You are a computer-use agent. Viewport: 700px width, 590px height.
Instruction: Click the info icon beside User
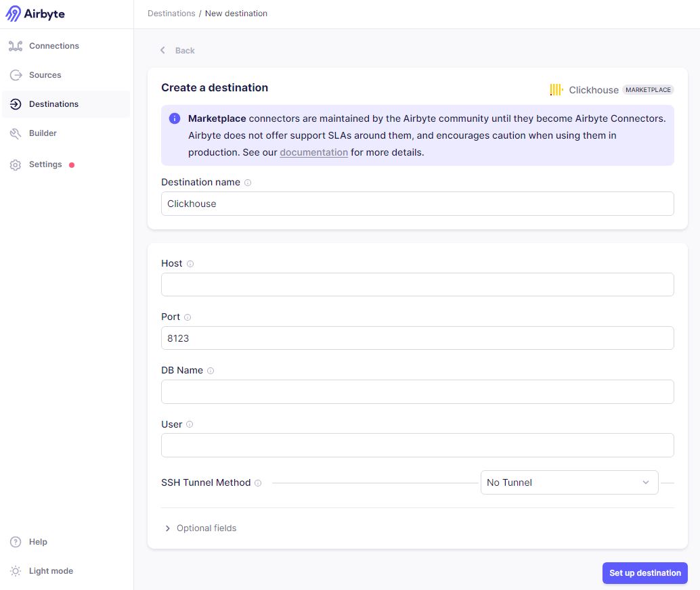click(x=190, y=424)
